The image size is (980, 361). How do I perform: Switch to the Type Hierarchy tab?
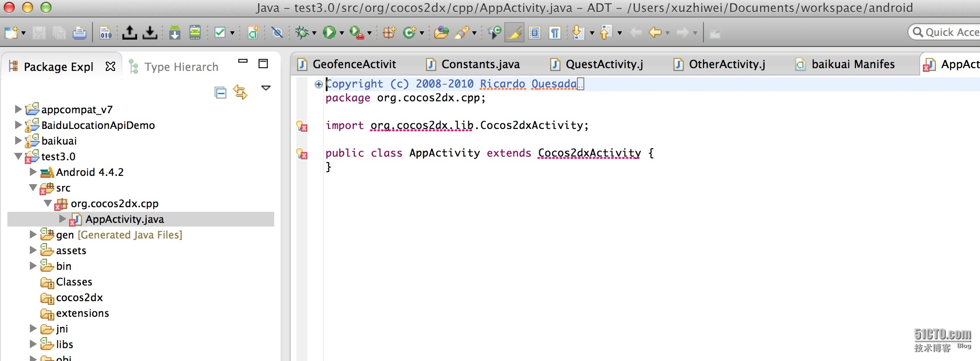point(181,67)
